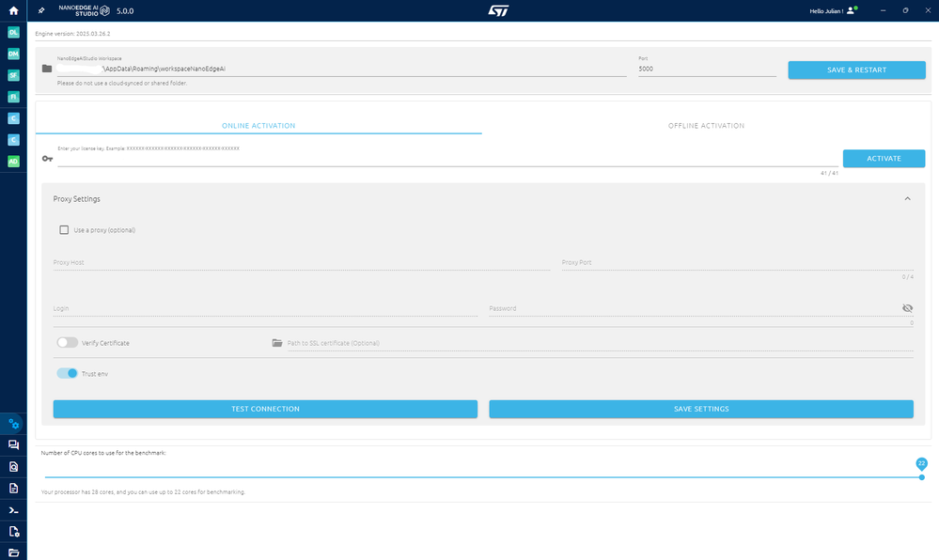The width and height of the screenshot is (939, 560).
Task: Click the Login field
Action: click(x=265, y=308)
